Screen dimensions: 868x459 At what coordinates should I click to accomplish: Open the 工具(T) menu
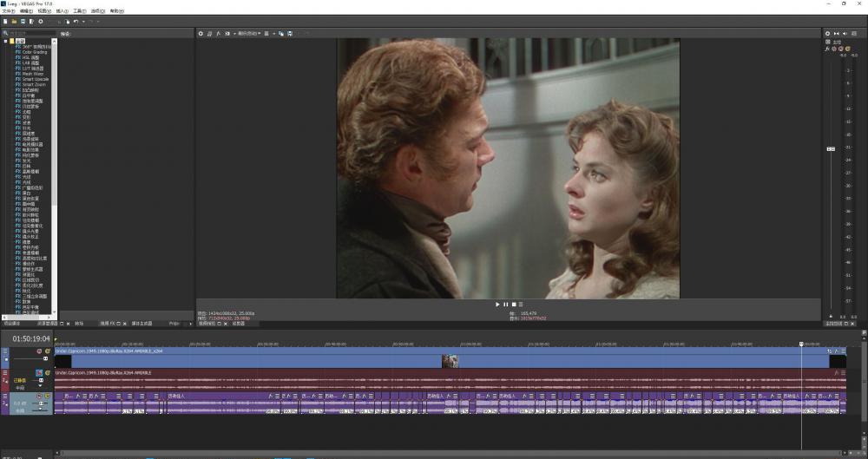point(80,11)
